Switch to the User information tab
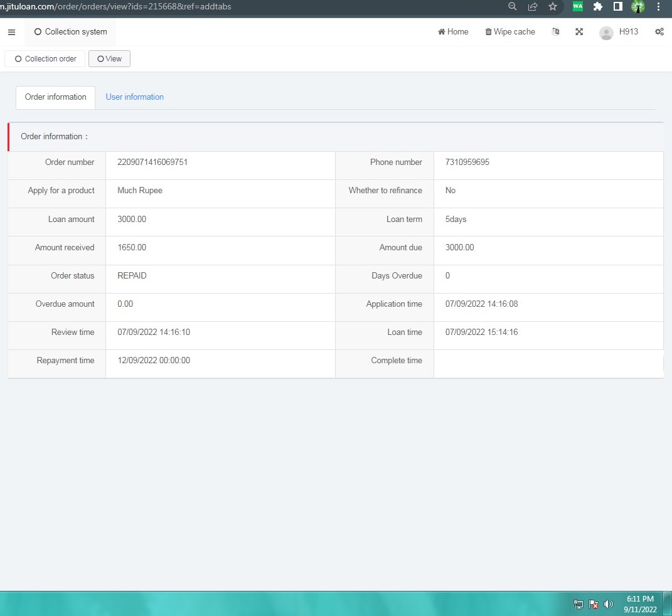672x616 pixels. click(x=134, y=97)
